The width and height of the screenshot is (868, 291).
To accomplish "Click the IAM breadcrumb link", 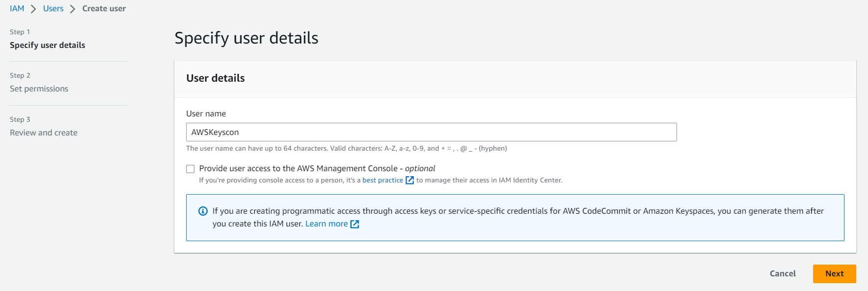I will click(17, 9).
